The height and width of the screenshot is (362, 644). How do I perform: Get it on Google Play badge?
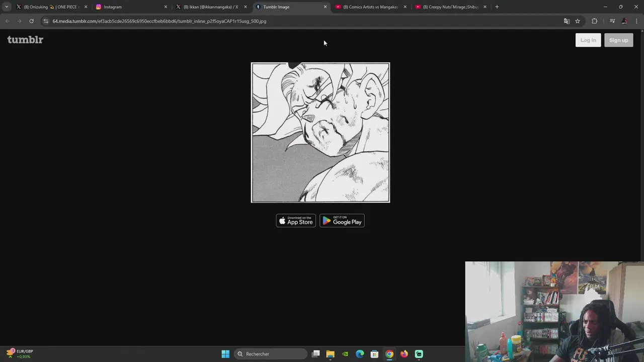click(342, 221)
